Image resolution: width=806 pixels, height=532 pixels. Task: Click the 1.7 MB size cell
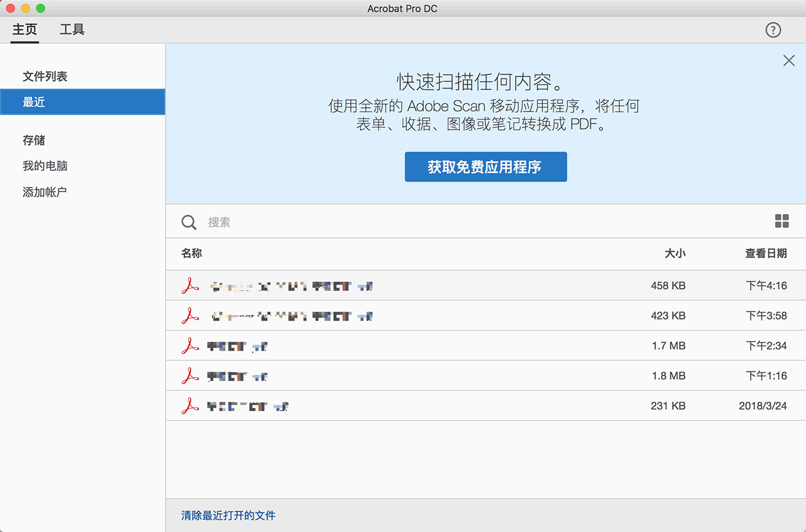[669, 346]
